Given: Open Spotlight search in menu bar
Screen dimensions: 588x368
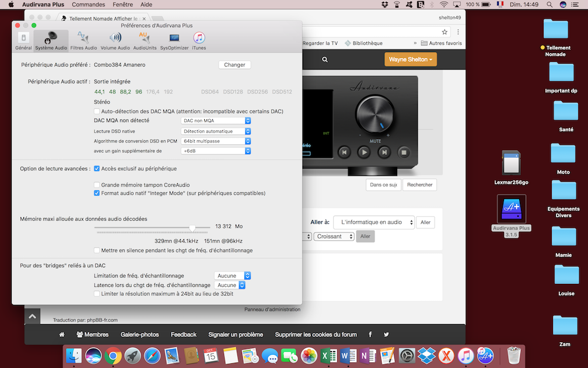Looking at the screenshot, I should [549, 5].
